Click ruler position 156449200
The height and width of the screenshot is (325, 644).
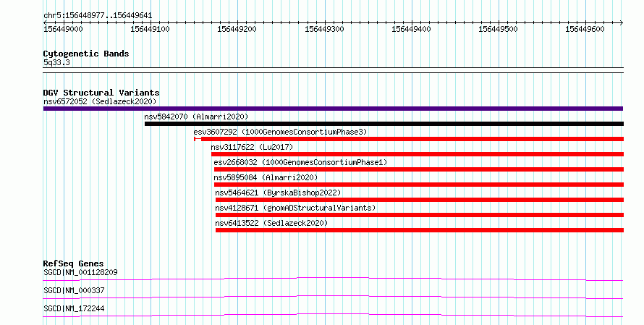(x=237, y=29)
